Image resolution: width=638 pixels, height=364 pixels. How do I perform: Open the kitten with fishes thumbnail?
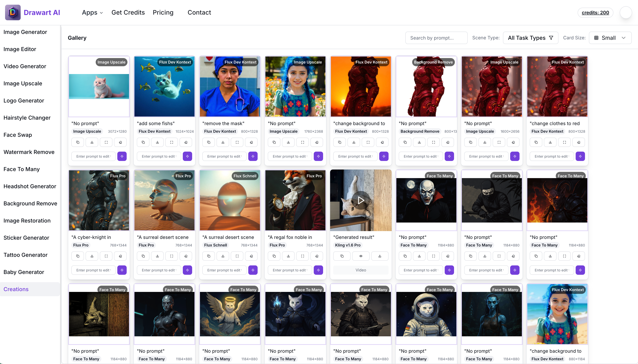pyautogui.click(x=164, y=87)
